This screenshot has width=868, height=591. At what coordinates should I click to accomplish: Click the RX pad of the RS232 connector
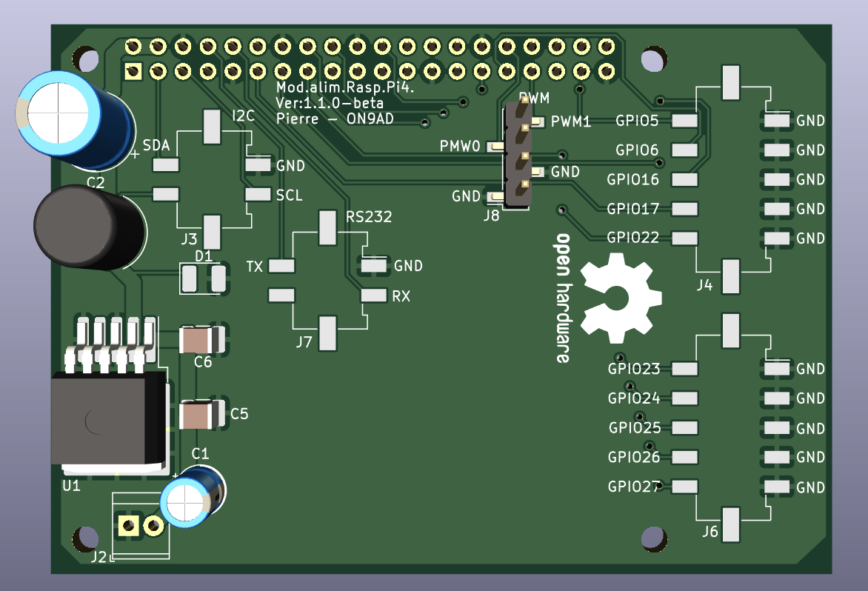[x=375, y=295]
